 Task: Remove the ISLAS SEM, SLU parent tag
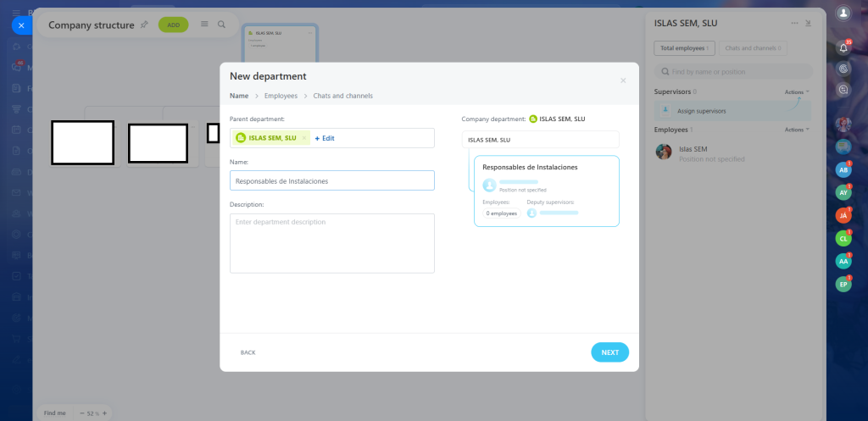click(304, 138)
